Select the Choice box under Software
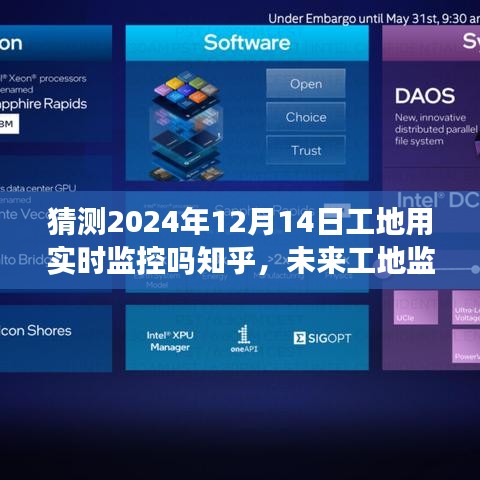Screen dimensions: 480x480 point(306,117)
